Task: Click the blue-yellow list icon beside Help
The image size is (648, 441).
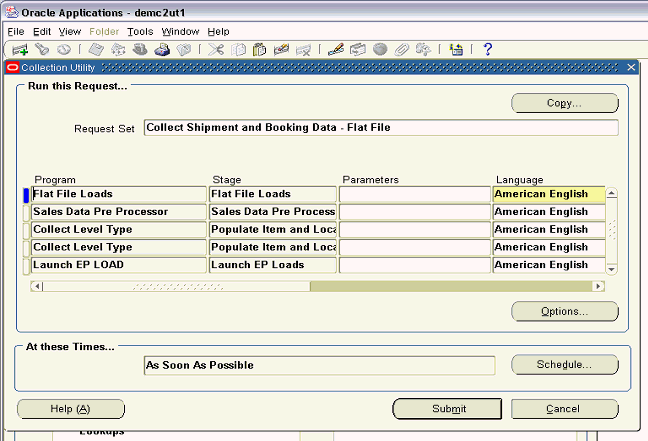Action: pyautogui.click(x=456, y=50)
